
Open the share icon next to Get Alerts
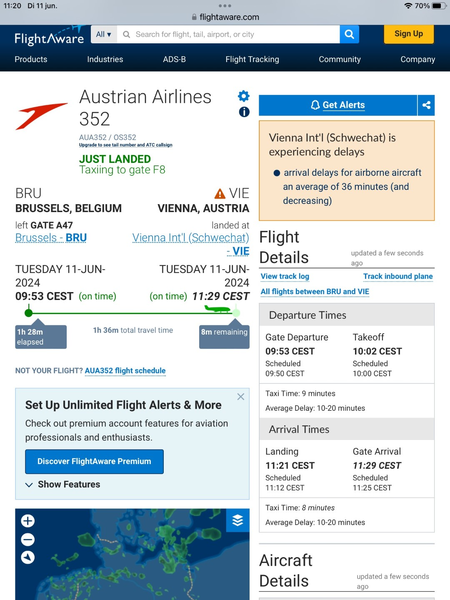click(x=426, y=105)
